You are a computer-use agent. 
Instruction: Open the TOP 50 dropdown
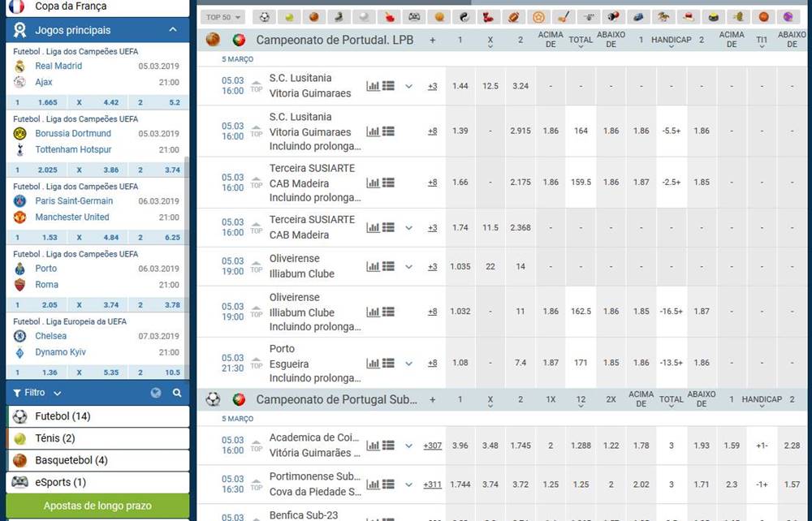223,16
